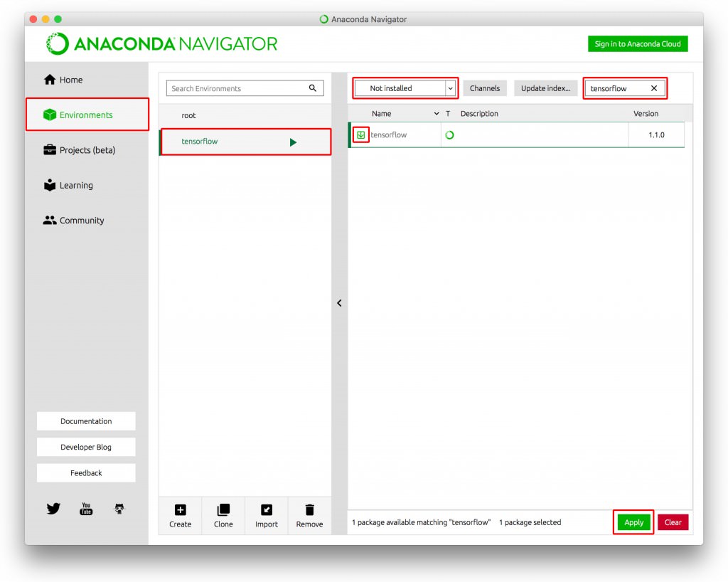Click the green Environments cube icon
This screenshot has width=728, height=582.
point(50,115)
